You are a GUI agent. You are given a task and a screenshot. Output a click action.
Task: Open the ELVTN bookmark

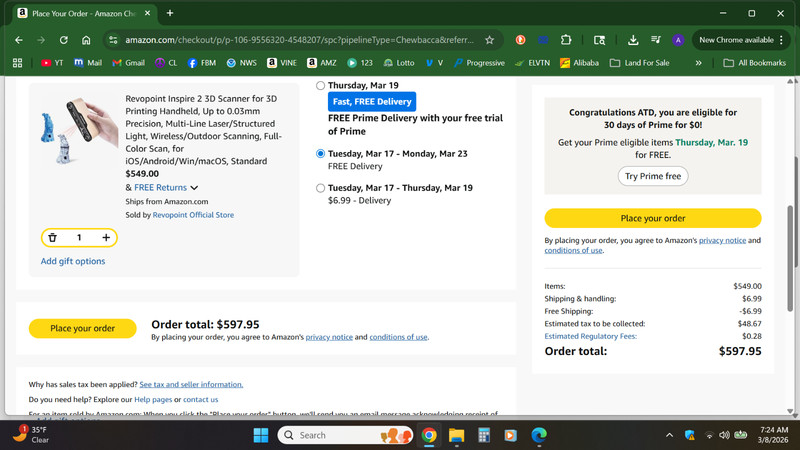(x=533, y=63)
